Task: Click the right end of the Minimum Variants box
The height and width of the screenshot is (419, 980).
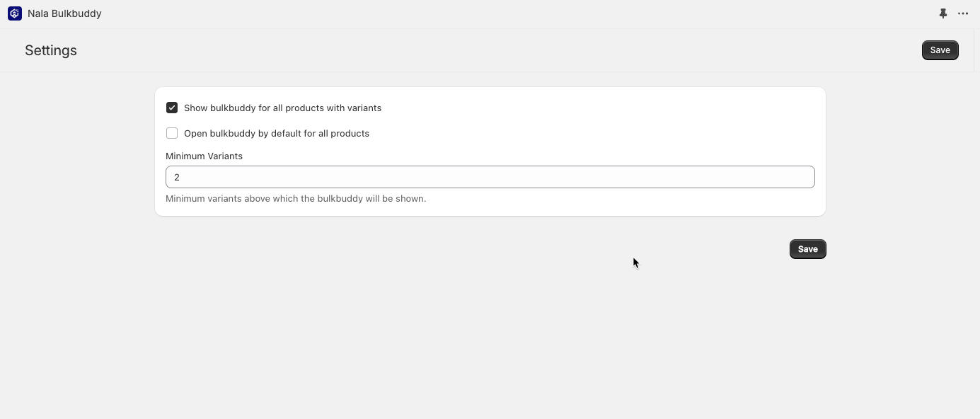Action: [803, 177]
